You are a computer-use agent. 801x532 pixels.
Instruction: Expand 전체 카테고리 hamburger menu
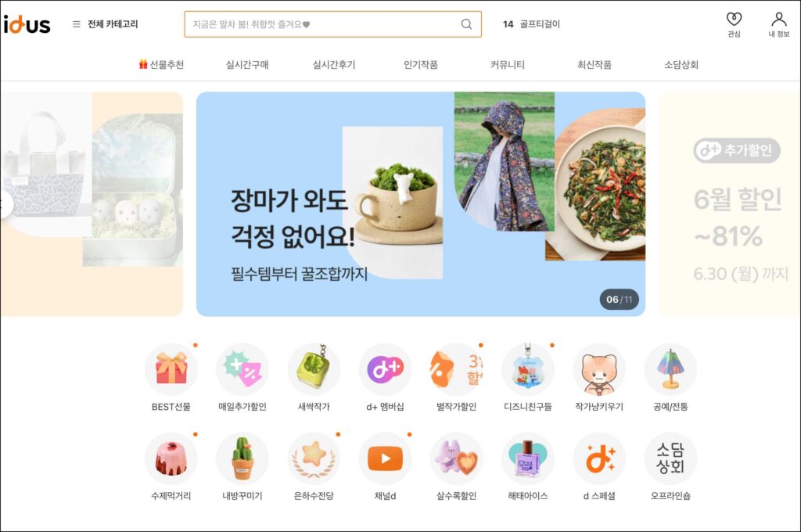point(77,24)
